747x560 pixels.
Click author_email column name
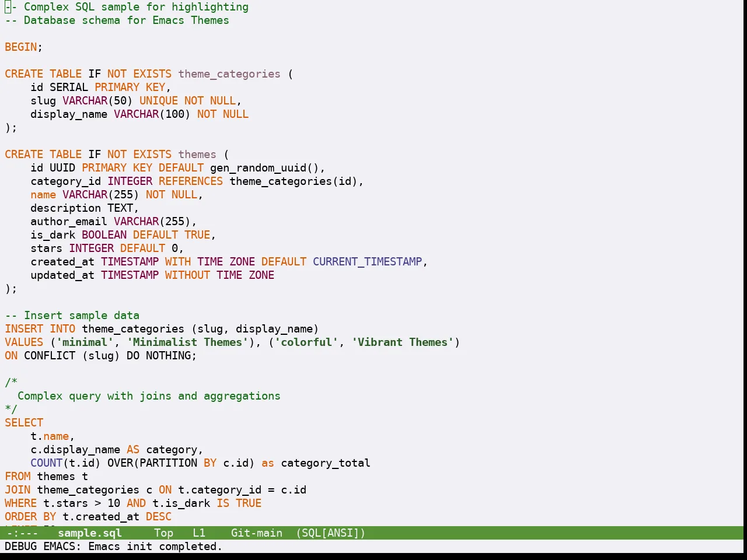69,222
